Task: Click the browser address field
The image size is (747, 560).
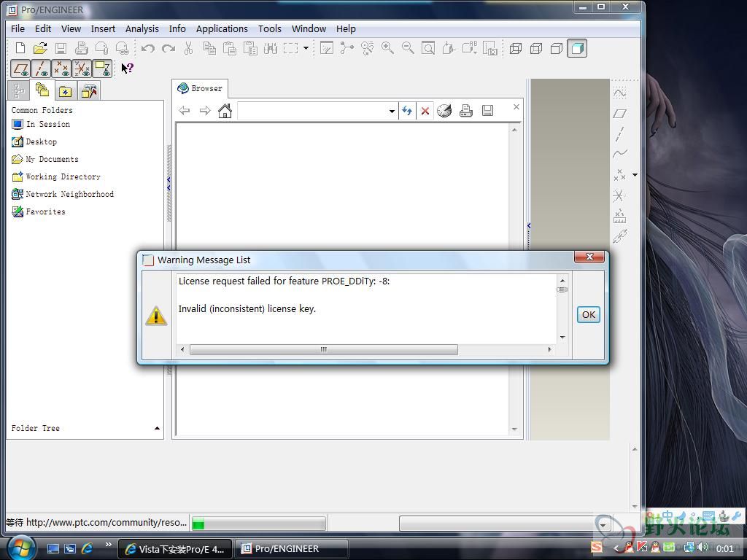Action: tap(312, 111)
